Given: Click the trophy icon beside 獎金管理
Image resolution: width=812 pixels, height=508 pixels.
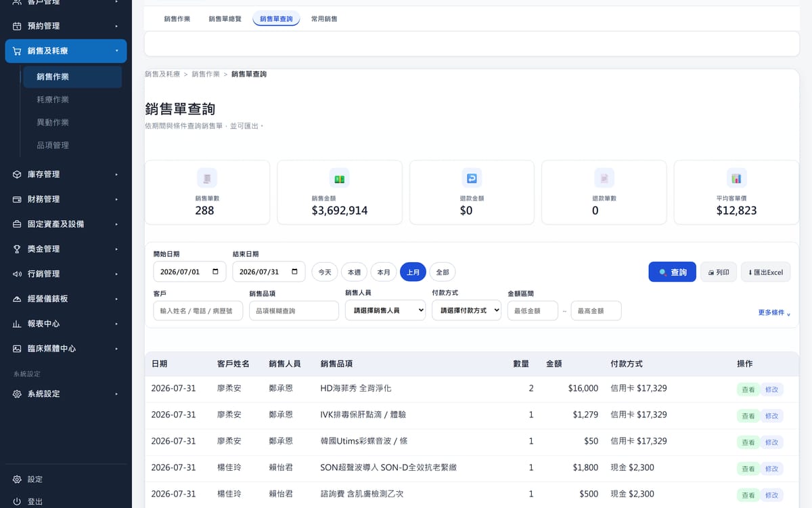Looking at the screenshot, I should [17, 249].
